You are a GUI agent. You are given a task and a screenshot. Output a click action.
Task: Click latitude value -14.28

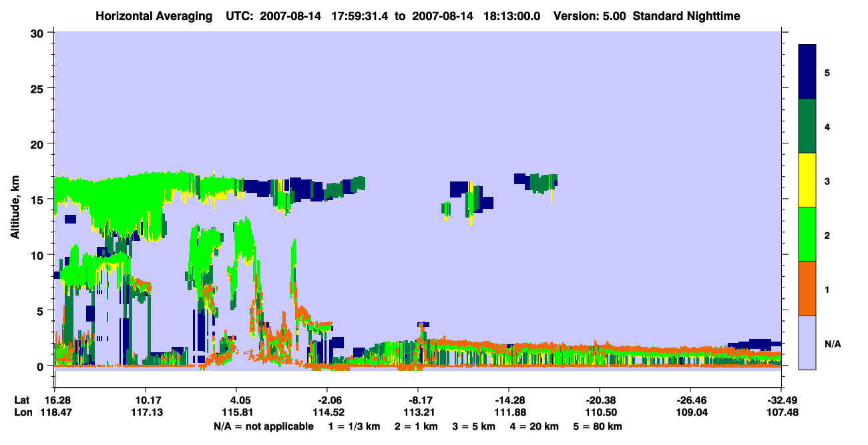(509, 400)
